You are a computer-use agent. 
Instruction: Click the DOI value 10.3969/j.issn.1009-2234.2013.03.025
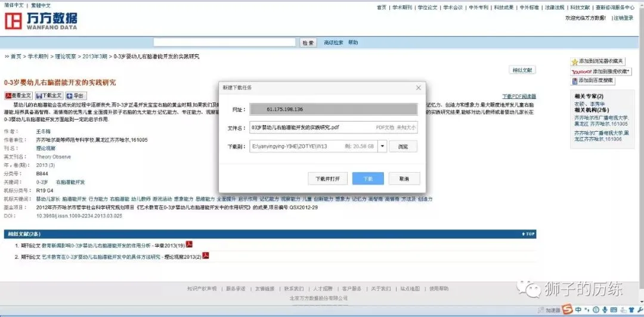coord(79,216)
